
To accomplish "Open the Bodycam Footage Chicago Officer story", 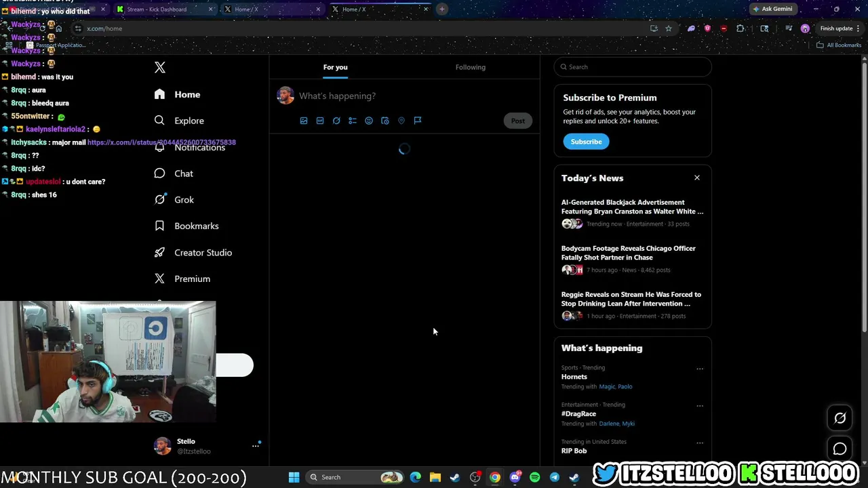I will pos(633,259).
